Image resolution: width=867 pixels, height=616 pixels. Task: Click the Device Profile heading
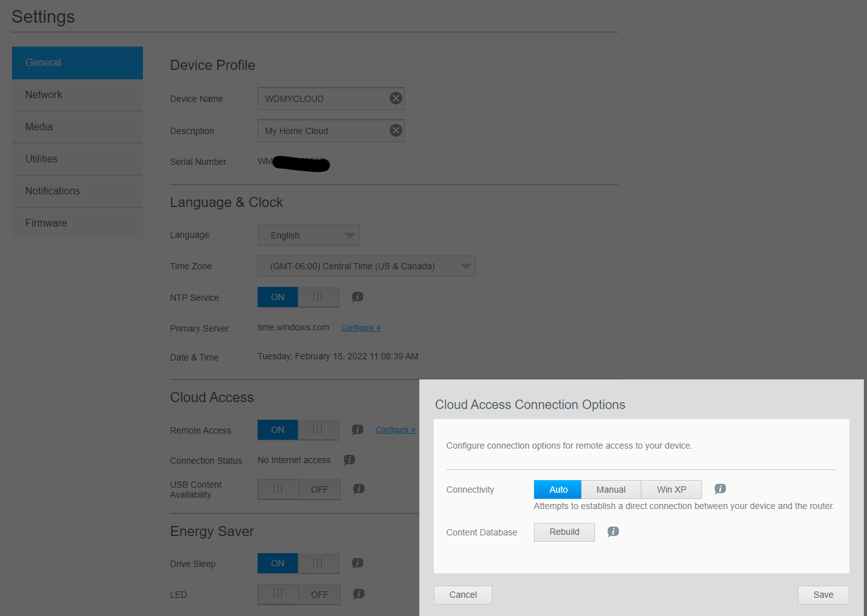click(213, 65)
